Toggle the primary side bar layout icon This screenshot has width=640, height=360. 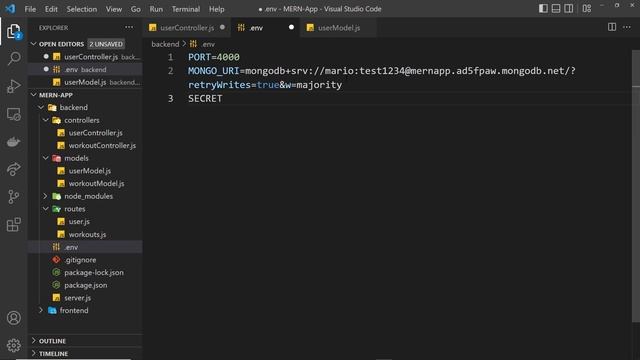click(543, 9)
